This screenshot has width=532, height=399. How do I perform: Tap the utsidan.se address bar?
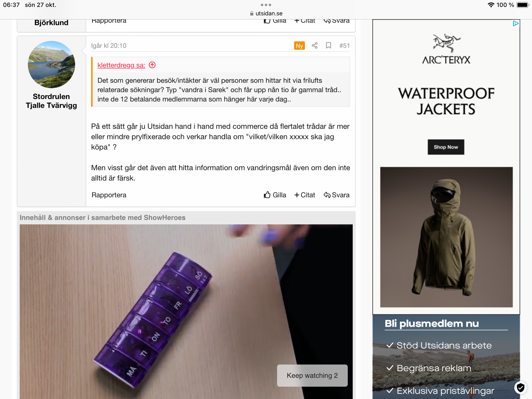[266, 13]
